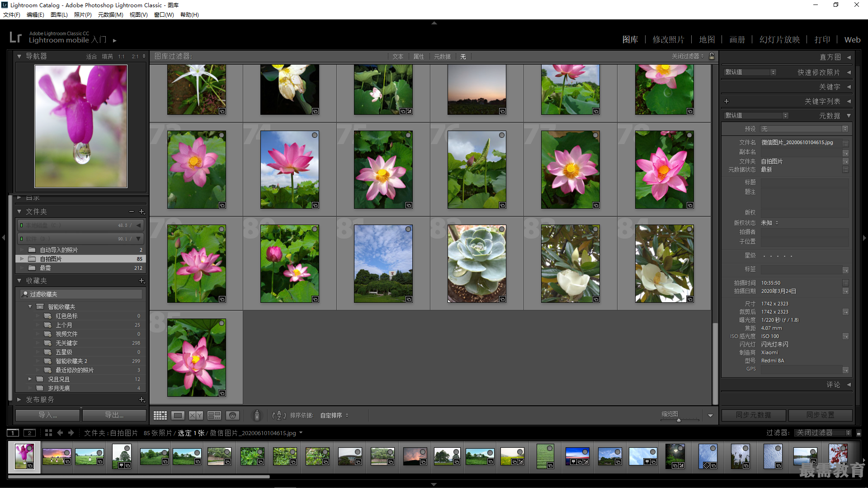The image size is (868, 488).
Task: Expand the Keywording (关键字) panel
Action: point(849,87)
